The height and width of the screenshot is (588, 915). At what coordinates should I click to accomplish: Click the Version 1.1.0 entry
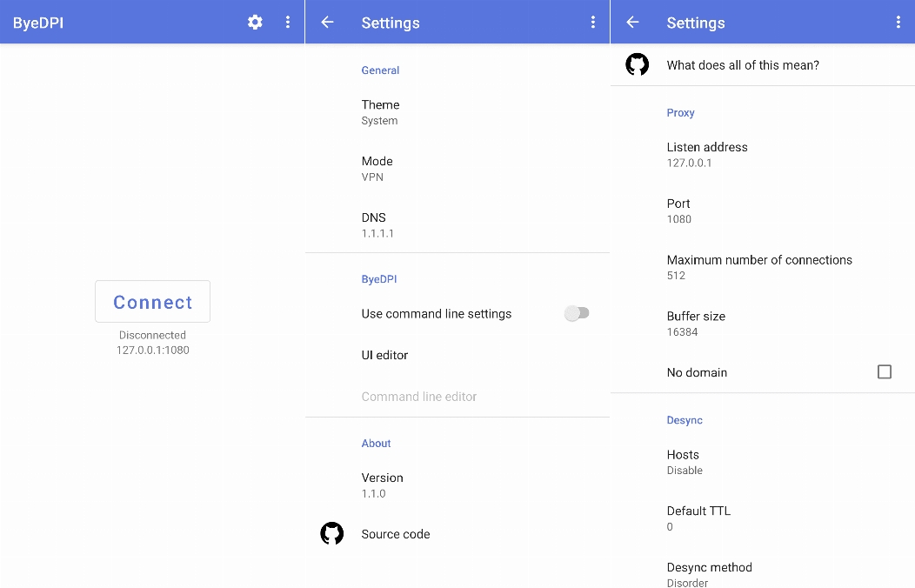pos(457,485)
